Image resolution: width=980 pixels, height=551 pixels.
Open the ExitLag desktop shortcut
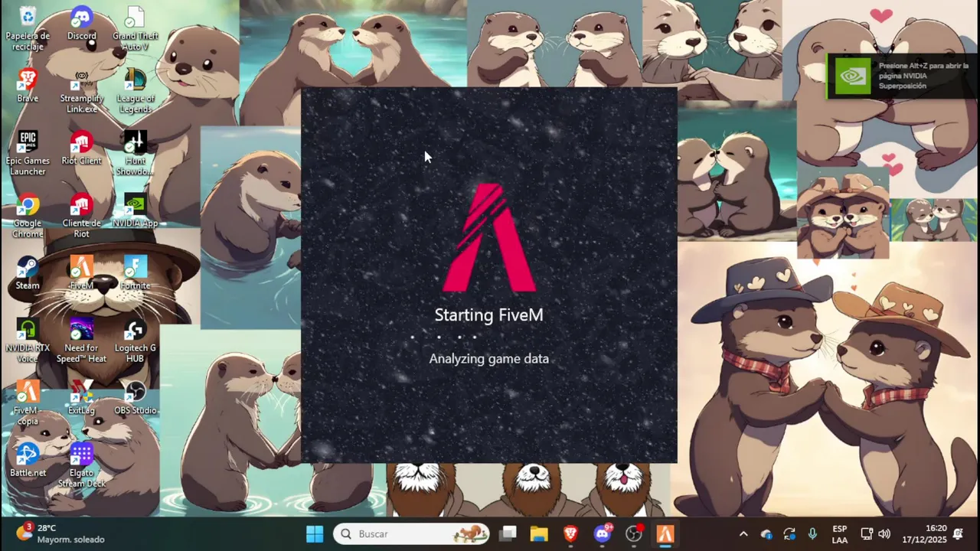click(x=81, y=398)
